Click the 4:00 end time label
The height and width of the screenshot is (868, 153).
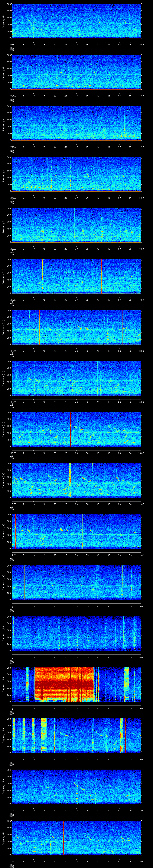point(141,147)
